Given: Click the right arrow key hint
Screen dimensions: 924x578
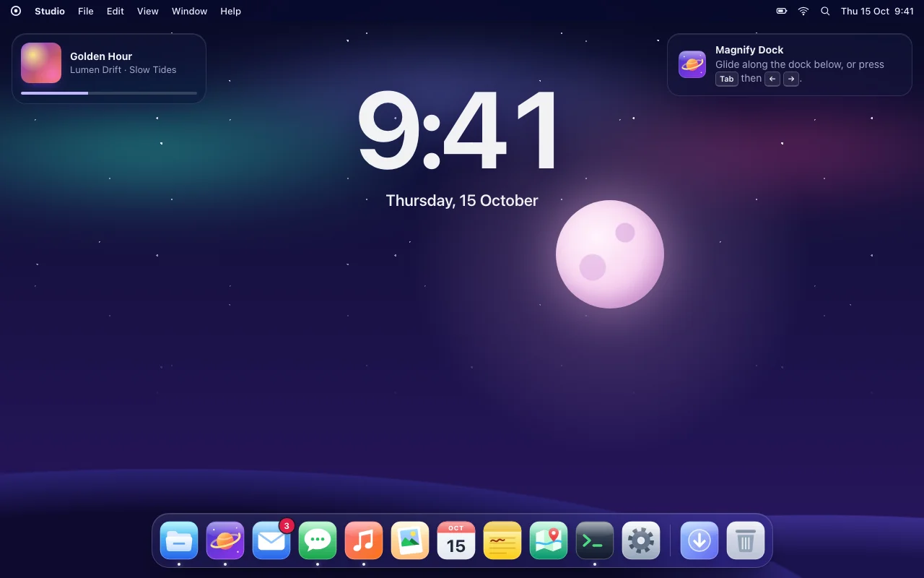Looking at the screenshot, I should point(791,79).
